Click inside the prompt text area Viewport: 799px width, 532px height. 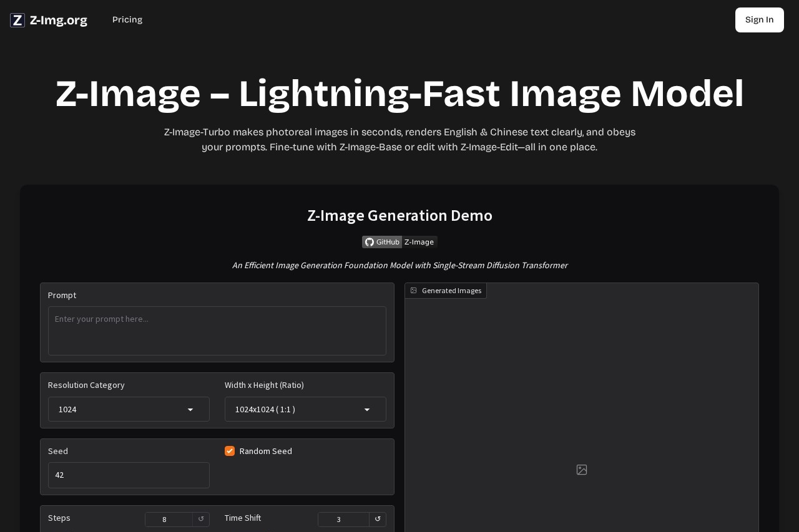[217, 331]
